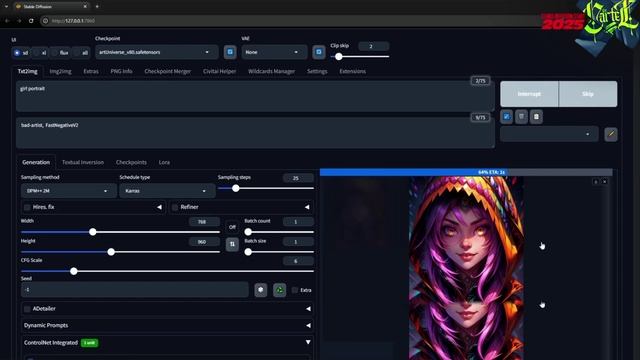
Task: Enable the ADetailer checkbox
Action: [x=27, y=309]
